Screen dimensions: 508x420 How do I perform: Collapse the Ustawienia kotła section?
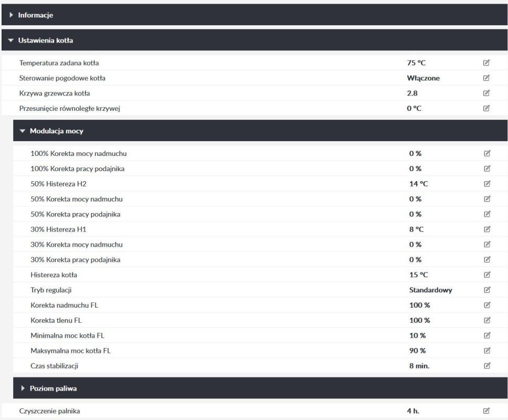[x=45, y=40]
